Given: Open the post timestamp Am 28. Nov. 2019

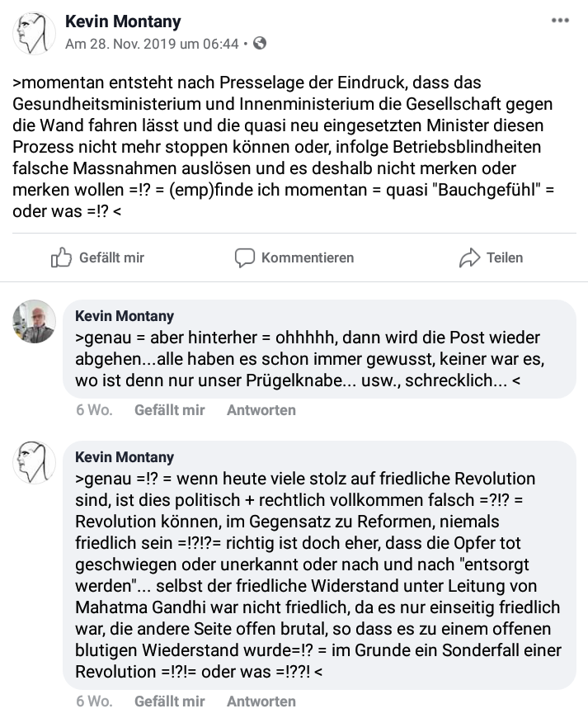Looking at the screenshot, I should pyautogui.click(x=152, y=44).
